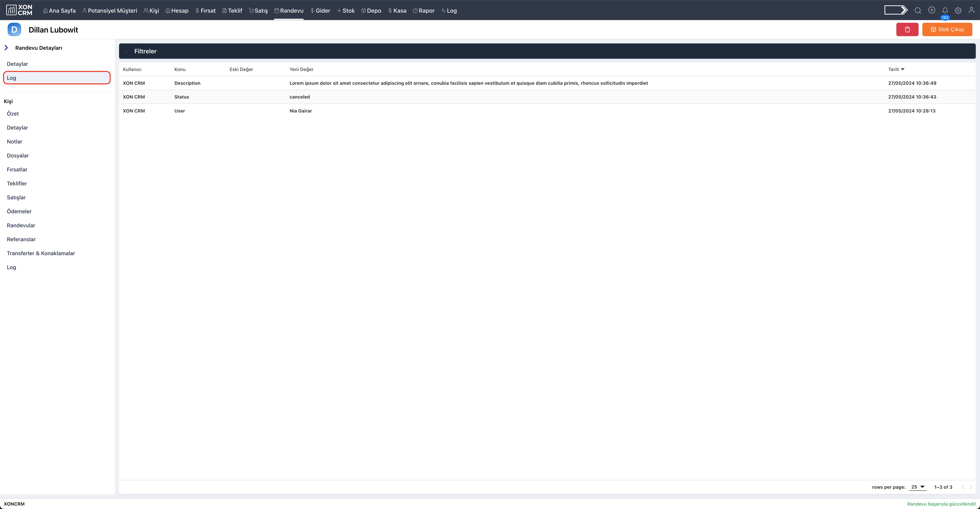
Task: Click the blue D avatar icon
Action: tap(14, 29)
